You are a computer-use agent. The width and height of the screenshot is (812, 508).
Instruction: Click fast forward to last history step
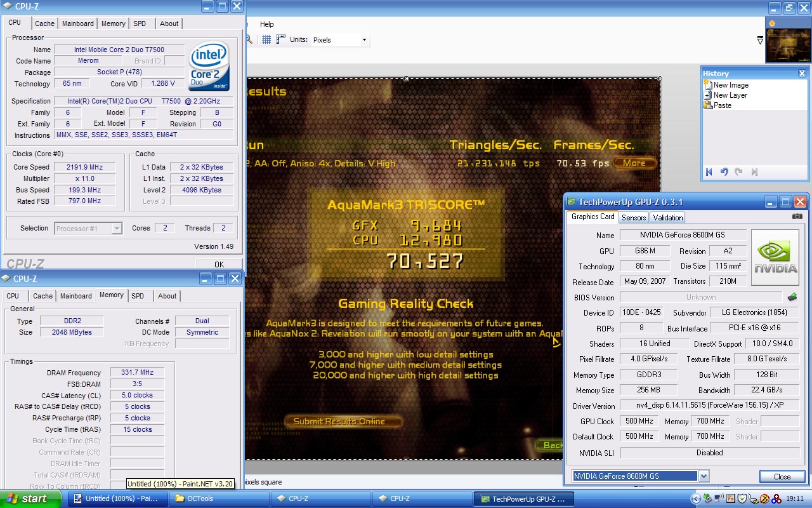coord(754,172)
